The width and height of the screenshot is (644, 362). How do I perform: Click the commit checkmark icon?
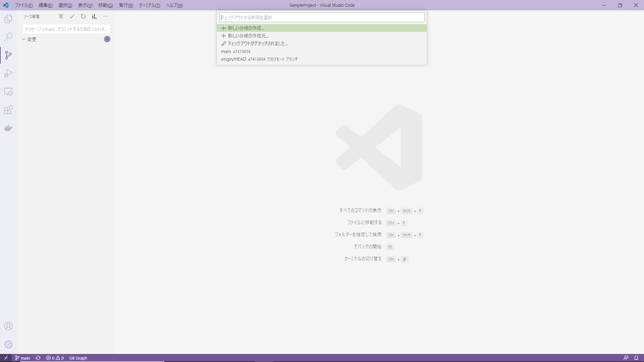[72, 16]
